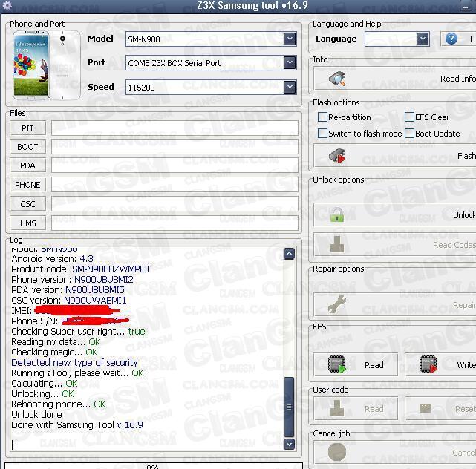Click the Samsung phone picture

(x=47, y=65)
